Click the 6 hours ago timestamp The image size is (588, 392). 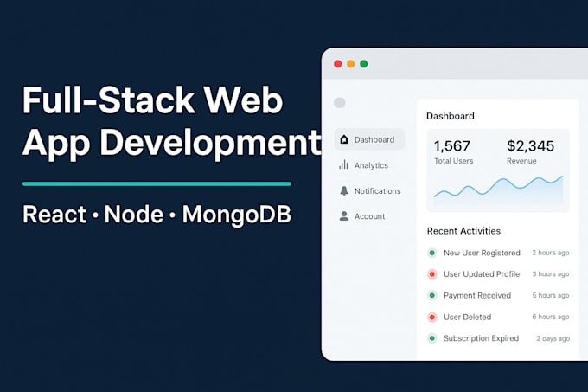tap(551, 317)
